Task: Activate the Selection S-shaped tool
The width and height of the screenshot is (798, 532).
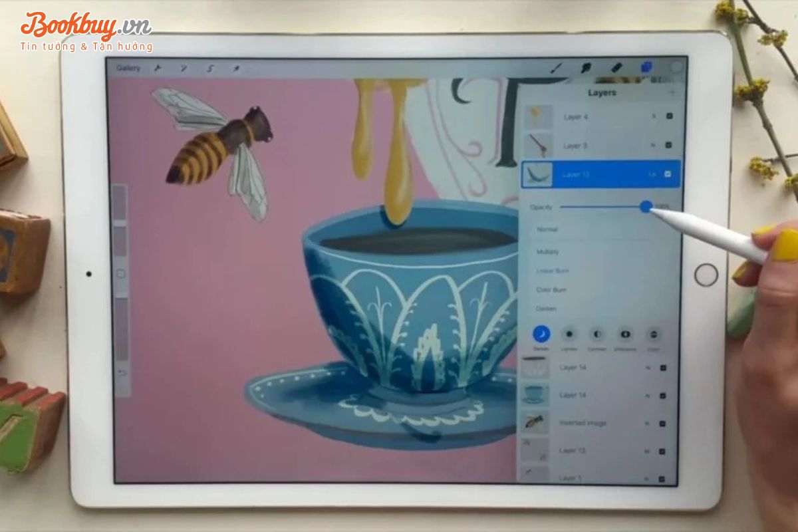Action: 210,68
